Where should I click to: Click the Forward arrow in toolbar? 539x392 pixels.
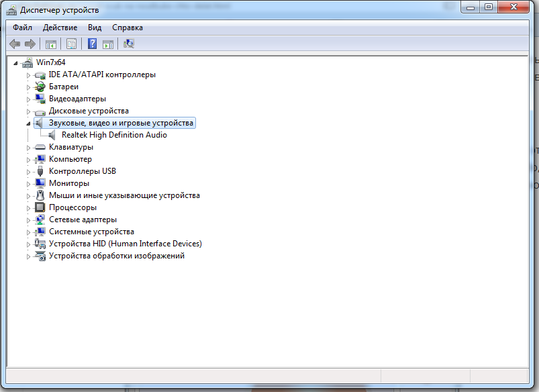coord(30,44)
